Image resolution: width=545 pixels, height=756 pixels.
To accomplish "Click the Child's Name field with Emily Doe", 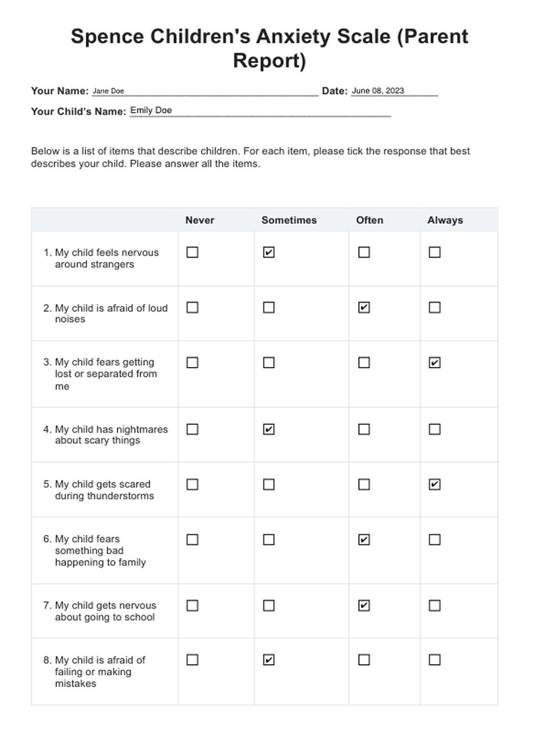I will click(260, 111).
